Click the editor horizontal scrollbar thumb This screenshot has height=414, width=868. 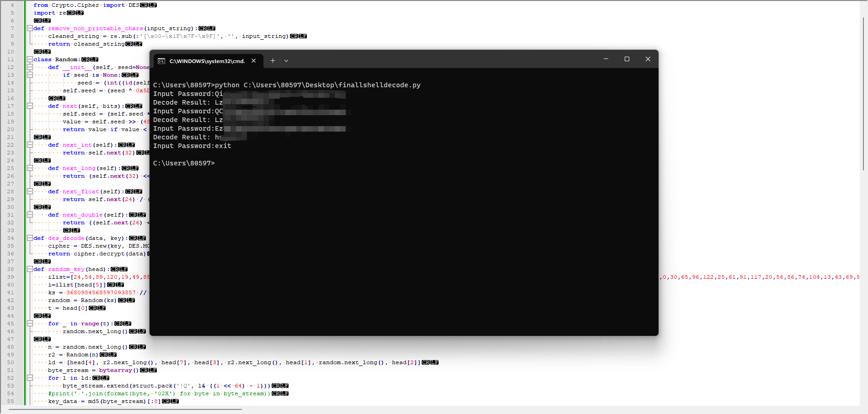125,409
